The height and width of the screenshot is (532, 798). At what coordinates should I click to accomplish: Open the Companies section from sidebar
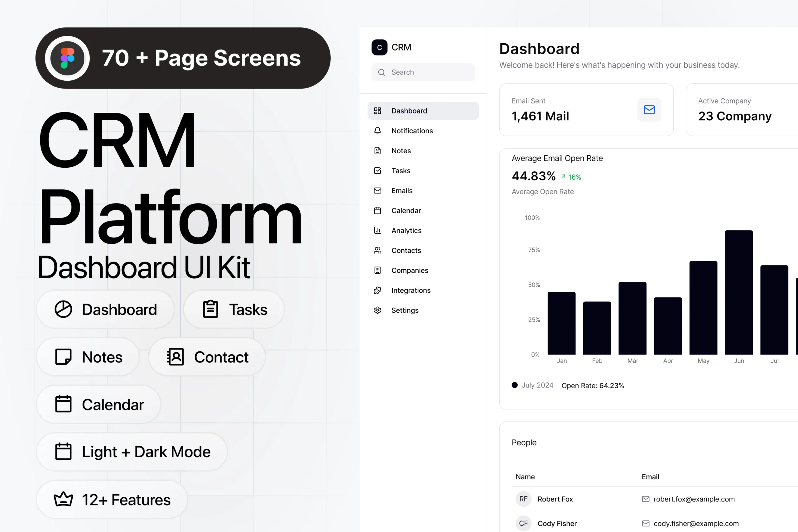[377, 270]
